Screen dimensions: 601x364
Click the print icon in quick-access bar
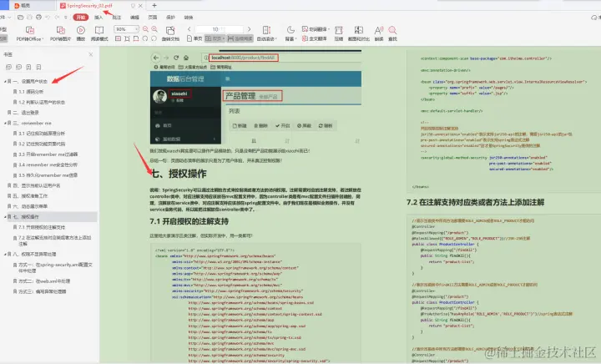pyautogui.click(x=38, y=18)
